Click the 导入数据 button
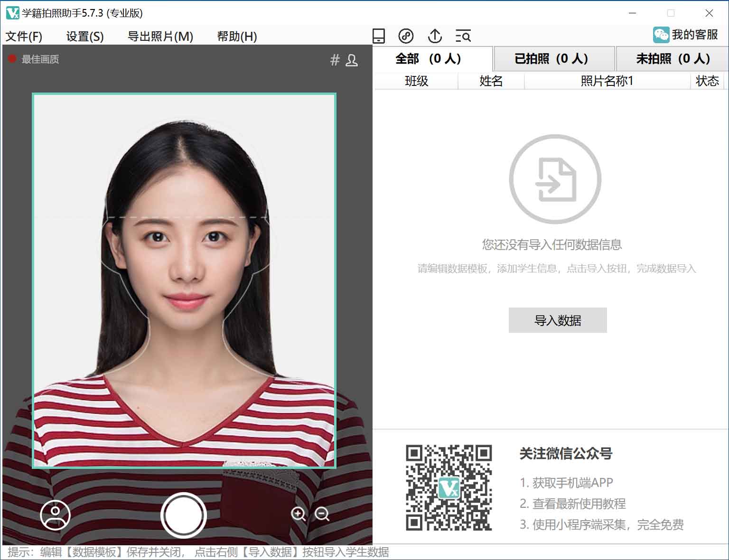This screenshot has height=560, width=729. tap(557, 320)
